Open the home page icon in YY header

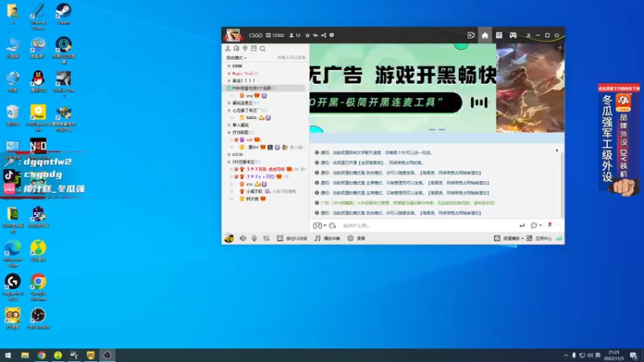pyautogui.click(x=485, y=35)
